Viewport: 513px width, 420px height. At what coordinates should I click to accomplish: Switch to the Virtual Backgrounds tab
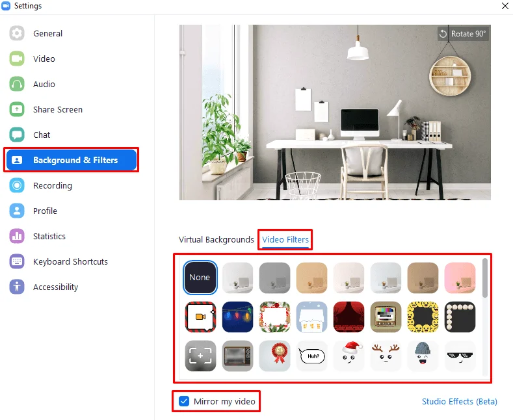[217, 239]
